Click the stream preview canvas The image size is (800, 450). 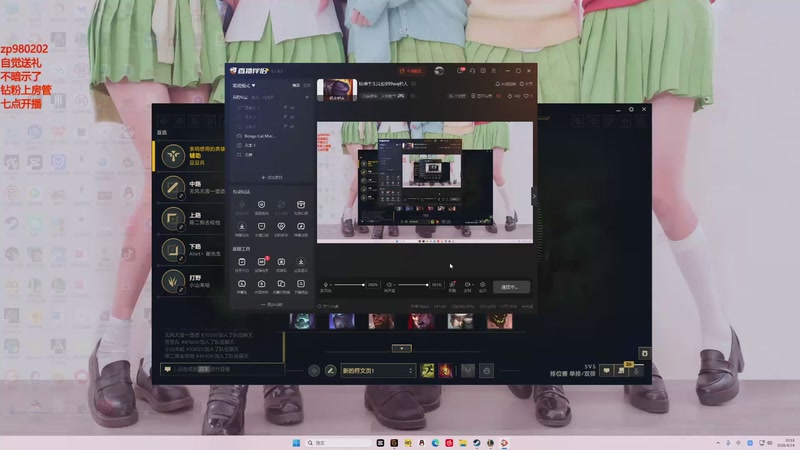click(424, 182)
